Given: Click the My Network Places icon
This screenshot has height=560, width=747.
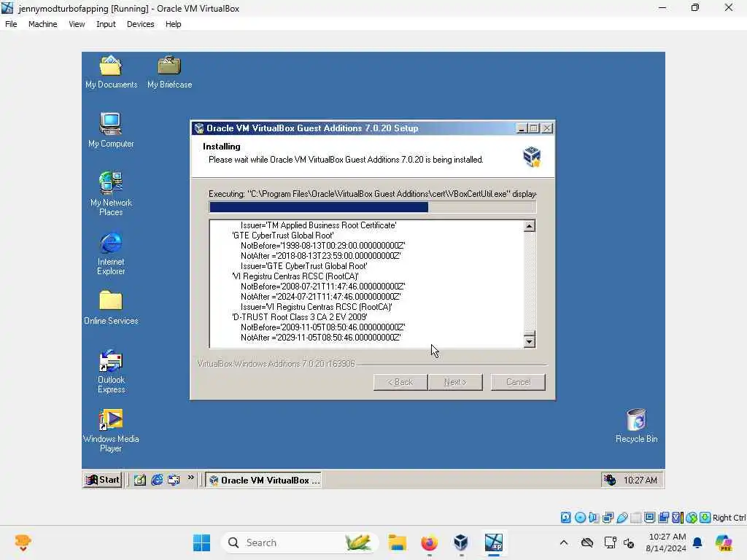Looking at the screenshot, I should (x=111, y=193).
